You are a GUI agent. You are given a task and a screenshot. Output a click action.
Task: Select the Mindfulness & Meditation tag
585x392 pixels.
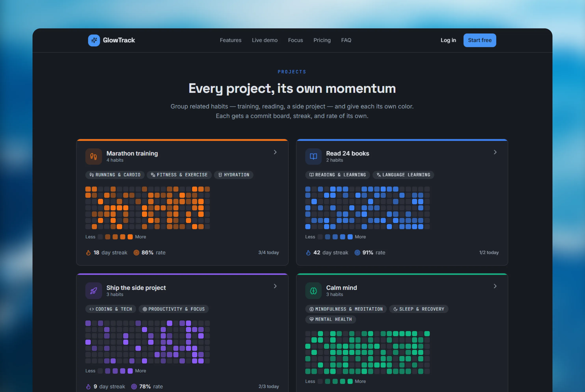coord(346,309)
